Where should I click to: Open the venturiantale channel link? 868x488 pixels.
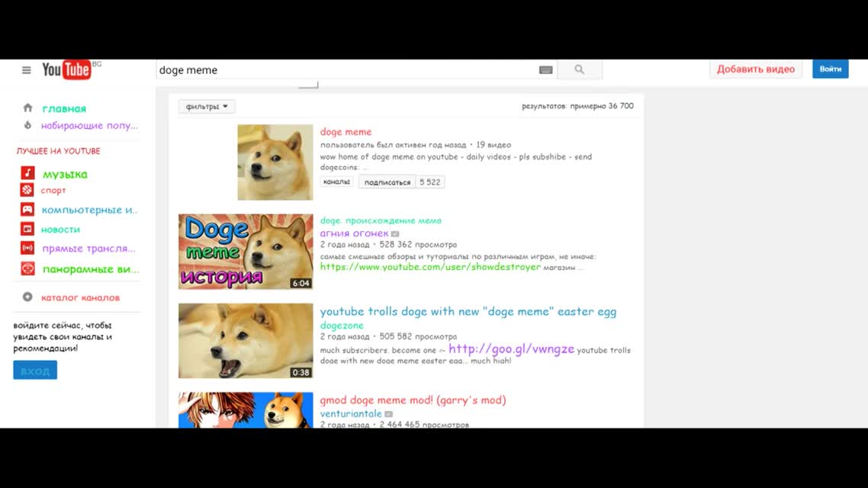click(350, 413)
